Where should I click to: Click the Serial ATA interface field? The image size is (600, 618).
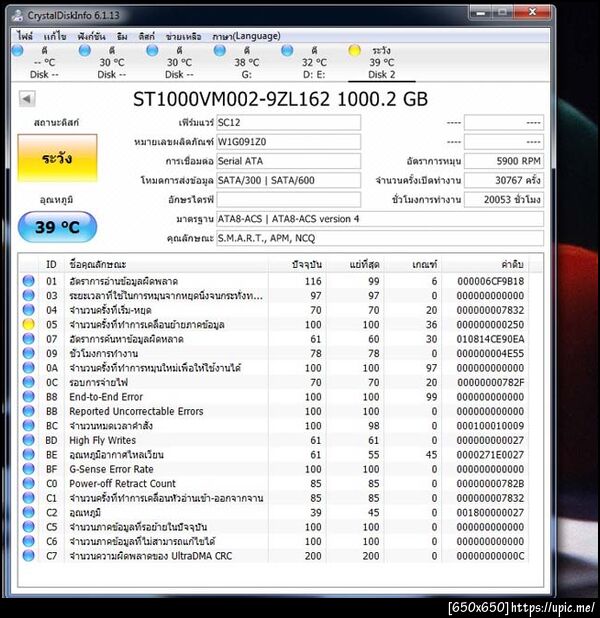tap(289, 161)
